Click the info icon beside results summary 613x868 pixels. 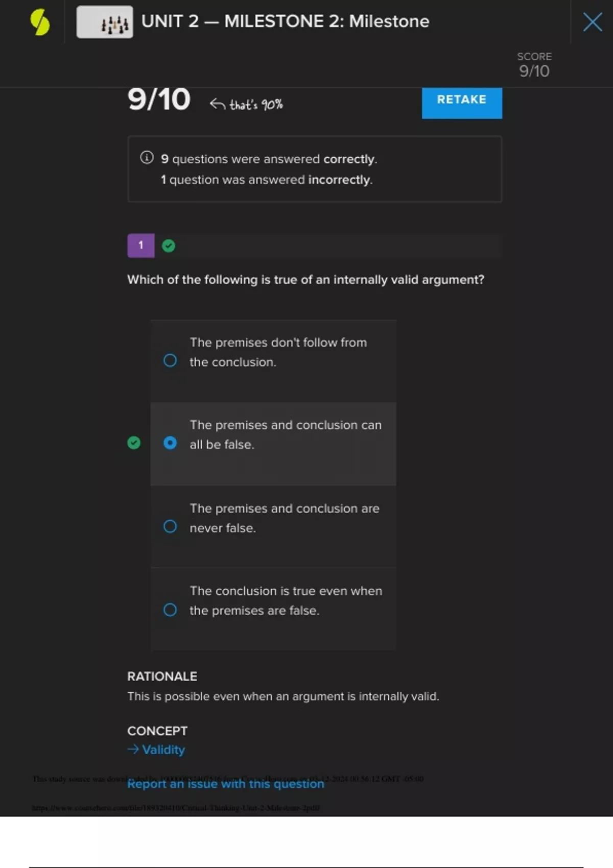point(147,157)
